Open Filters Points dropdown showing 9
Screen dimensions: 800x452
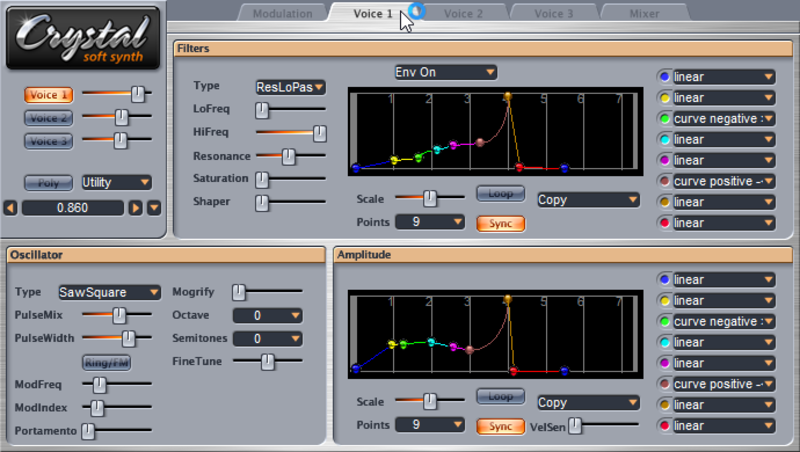430,222
